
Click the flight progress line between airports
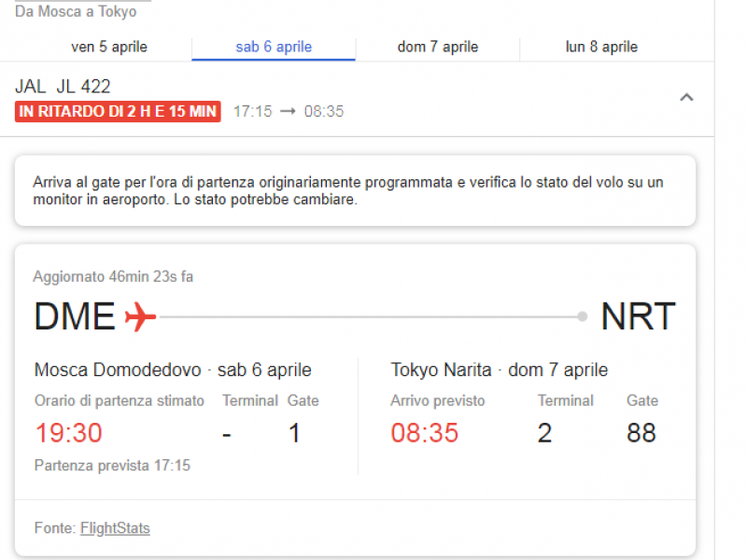coord(369,317)
